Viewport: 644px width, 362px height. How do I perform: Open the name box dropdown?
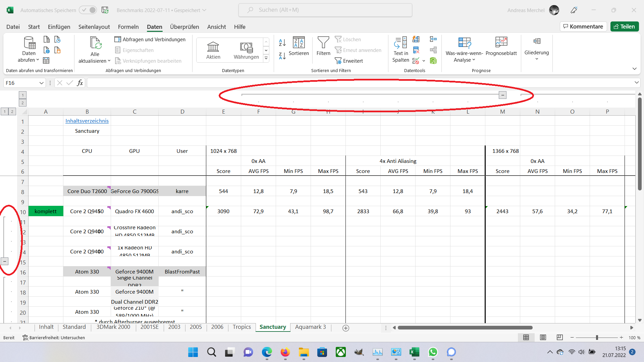(41, 83)
